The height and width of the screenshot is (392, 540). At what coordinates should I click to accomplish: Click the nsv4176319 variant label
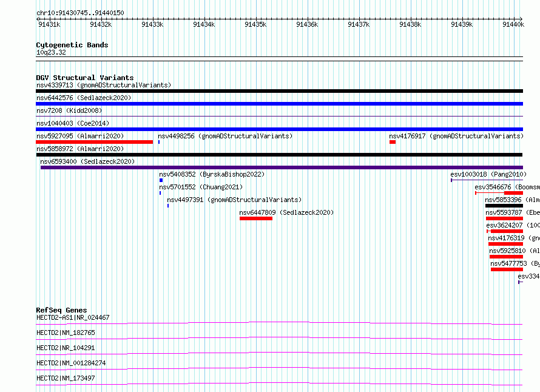pyautogui.click(x=514, y=238)
